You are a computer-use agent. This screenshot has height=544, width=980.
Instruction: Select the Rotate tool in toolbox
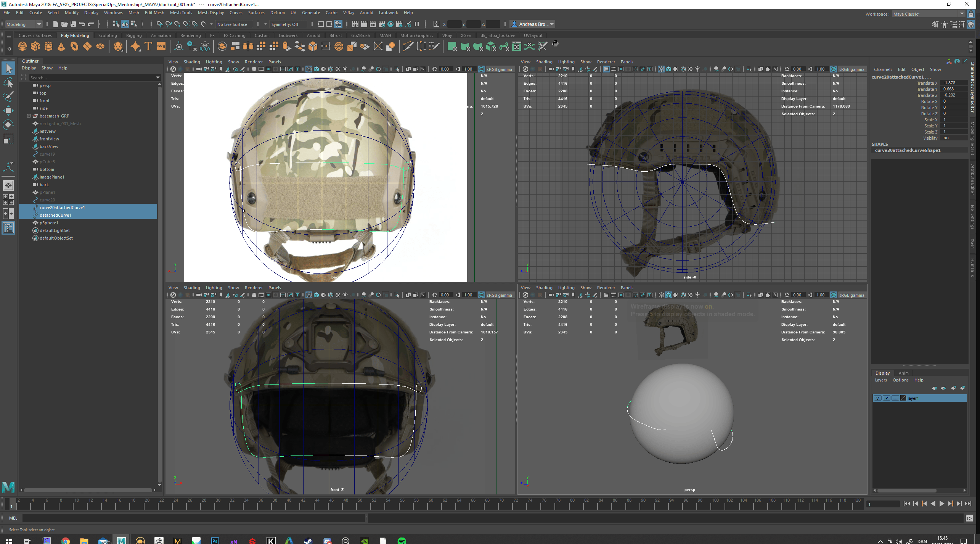pos(8,125)
